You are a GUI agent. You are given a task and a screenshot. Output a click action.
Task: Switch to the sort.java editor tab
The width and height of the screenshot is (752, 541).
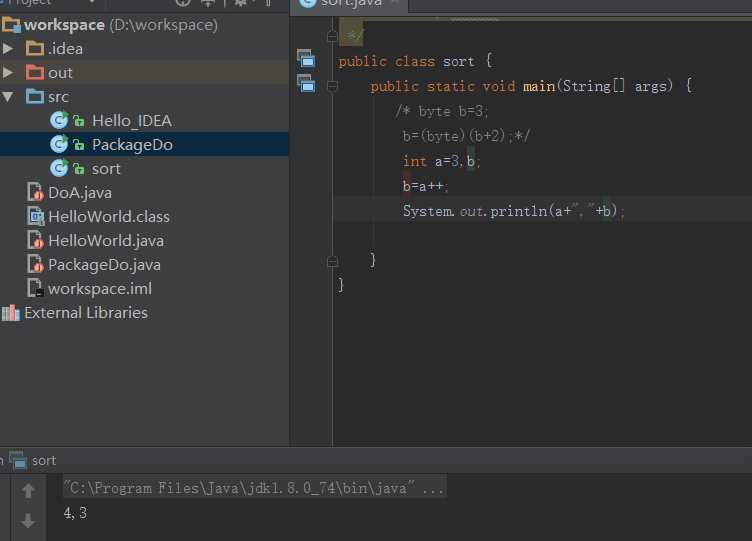point(351,4)
